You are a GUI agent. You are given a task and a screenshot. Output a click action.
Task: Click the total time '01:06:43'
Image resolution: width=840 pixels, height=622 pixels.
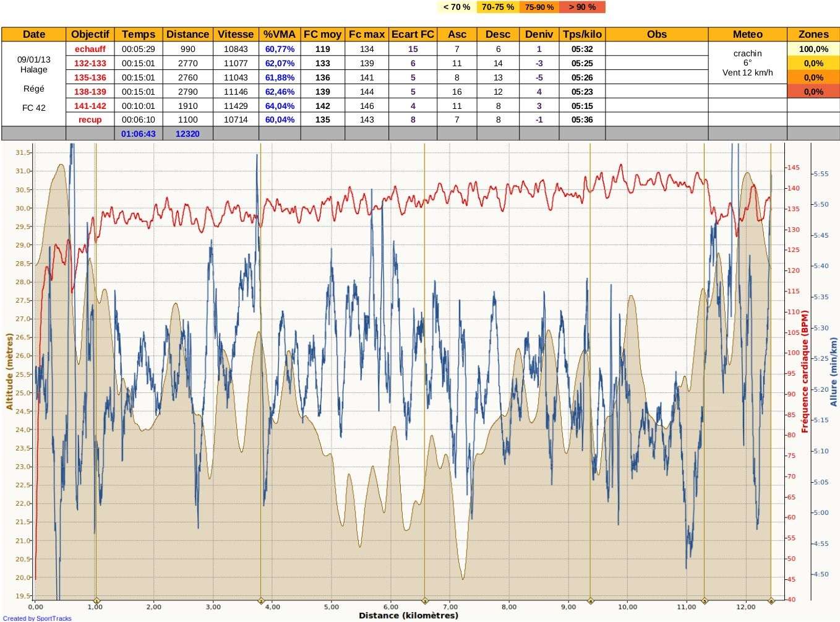(139, 134)
